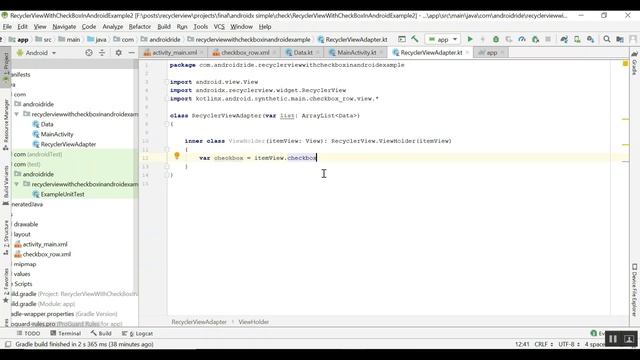The image size is (640, 360).
Task: Open Project Structure icon in toolbar
Action: click(620, 39)
